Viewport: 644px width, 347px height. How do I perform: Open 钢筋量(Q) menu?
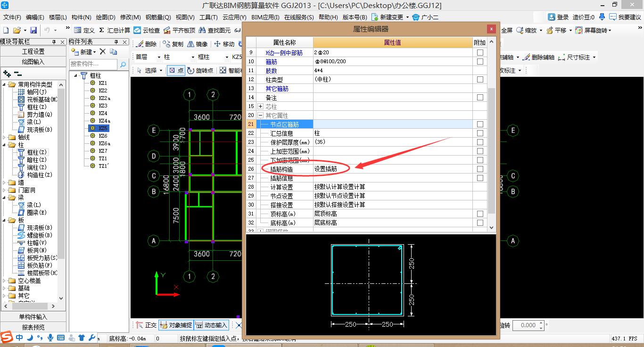coord(158,17)
